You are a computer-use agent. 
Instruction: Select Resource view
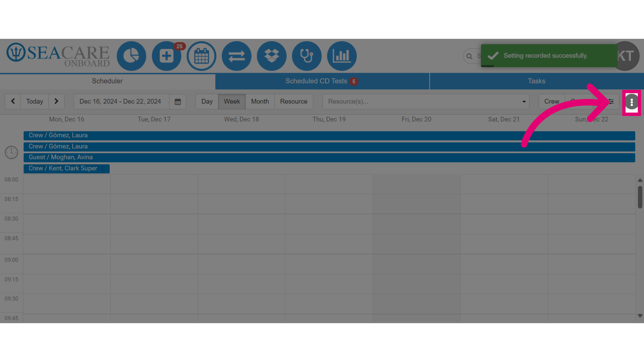click(x=293, y=101)
